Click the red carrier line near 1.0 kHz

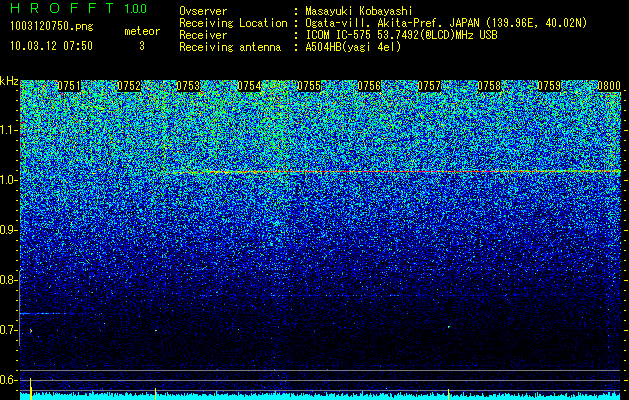point(397,172)
